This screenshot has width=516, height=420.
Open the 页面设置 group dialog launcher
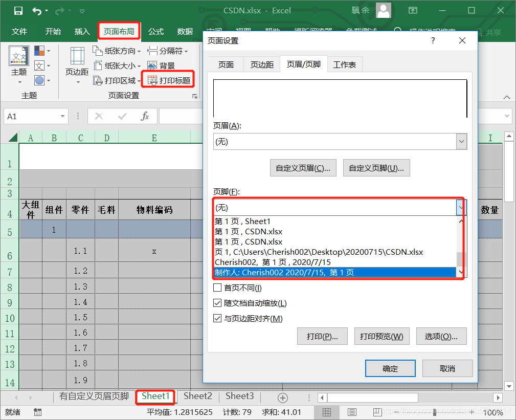[195, 96]
